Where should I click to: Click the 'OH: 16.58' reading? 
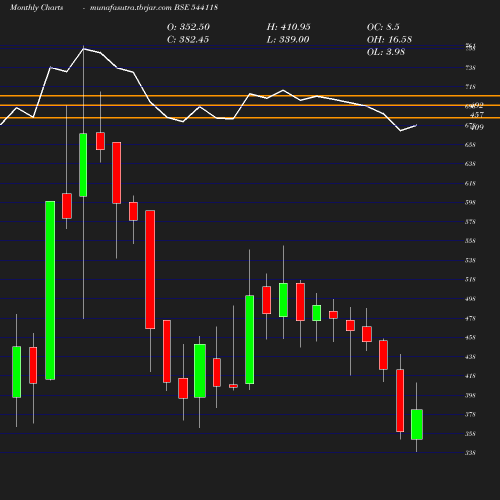pyautogui.click(x=389, y=40)
